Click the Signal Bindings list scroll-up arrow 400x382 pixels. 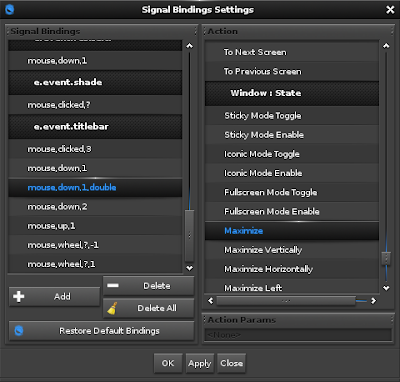coord(189,46)
